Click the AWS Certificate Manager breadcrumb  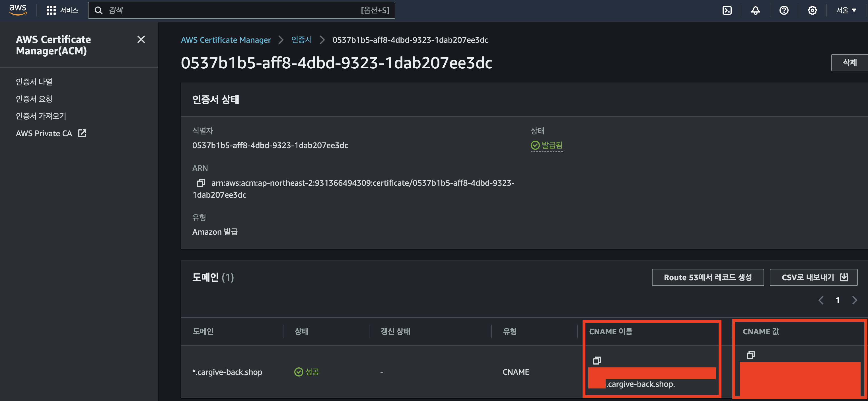point(226,40)
